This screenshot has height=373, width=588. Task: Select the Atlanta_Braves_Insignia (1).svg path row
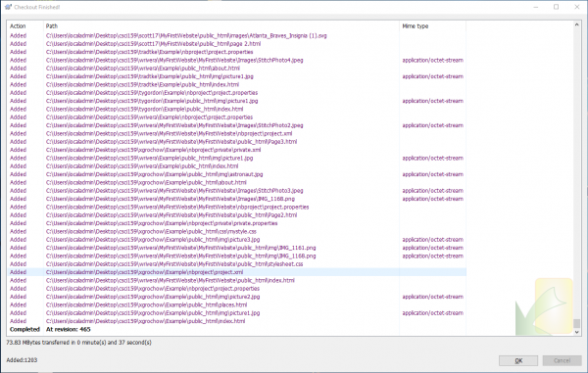237,36
